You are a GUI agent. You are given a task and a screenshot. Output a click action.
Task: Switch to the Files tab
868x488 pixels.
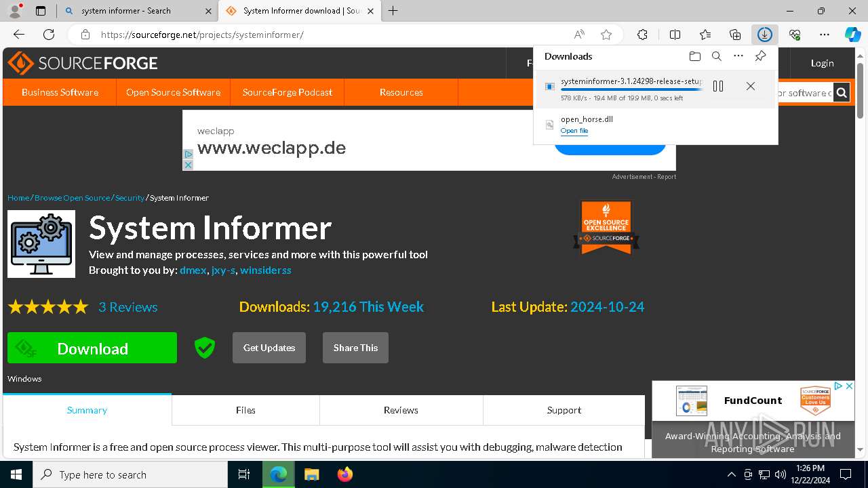[x=245, y=410]
